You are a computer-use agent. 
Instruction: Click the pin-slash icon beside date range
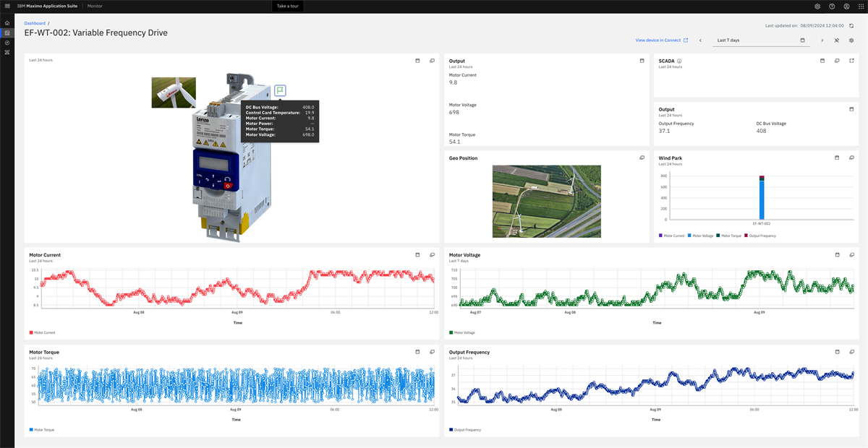point(837,40)
